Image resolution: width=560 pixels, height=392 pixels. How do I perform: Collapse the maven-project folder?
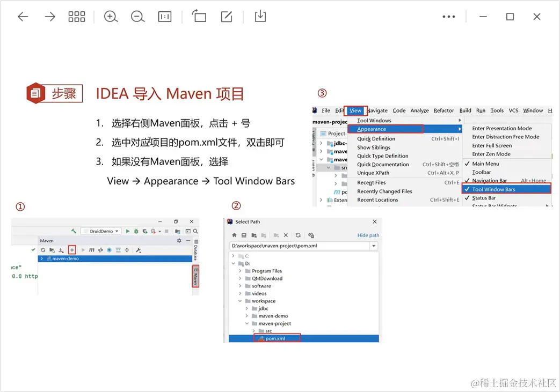[247, 323]
